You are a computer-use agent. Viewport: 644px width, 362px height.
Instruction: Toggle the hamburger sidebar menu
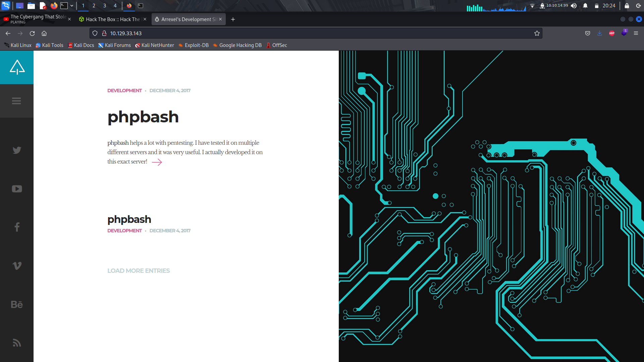pyautogui.click(x=16, y=101)
